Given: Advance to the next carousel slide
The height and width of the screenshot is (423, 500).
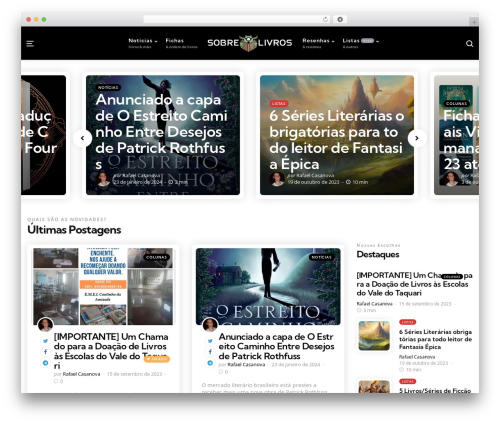Looking at the screenshot, I should pos(417,138).
